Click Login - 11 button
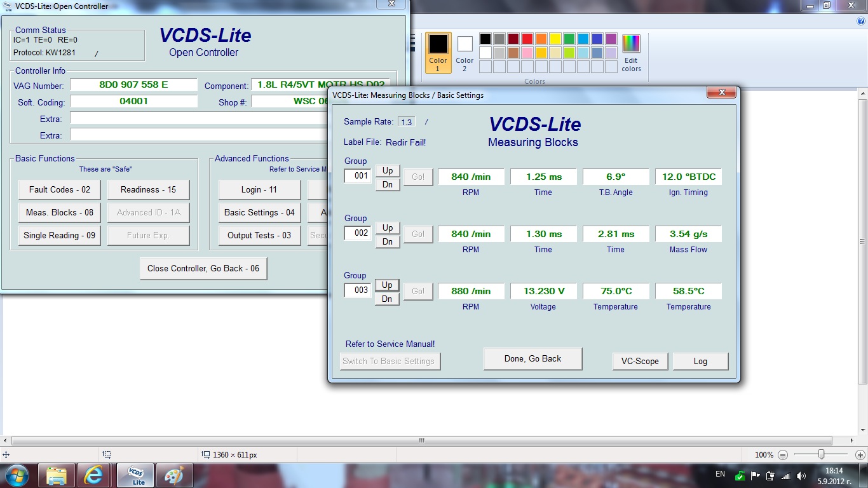The image size is (868, 488). coord(259,189)
